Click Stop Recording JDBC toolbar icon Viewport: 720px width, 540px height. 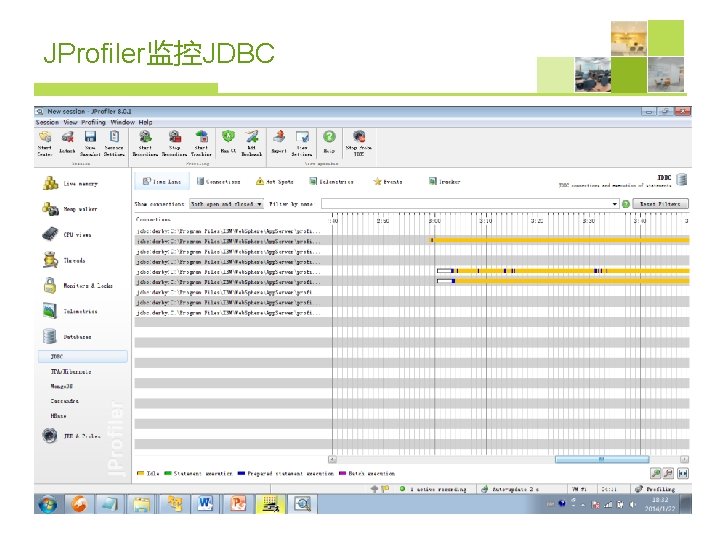(x=359, y=143)
